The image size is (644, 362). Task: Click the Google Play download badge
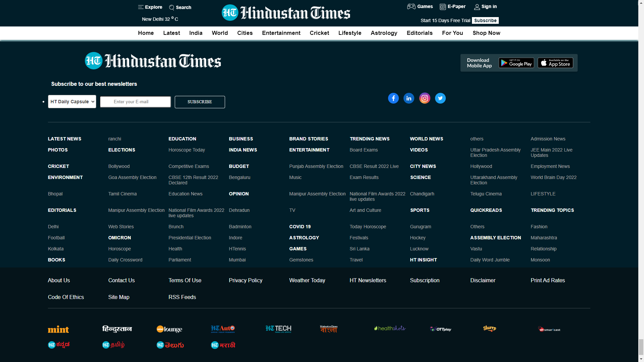(516, 63)
